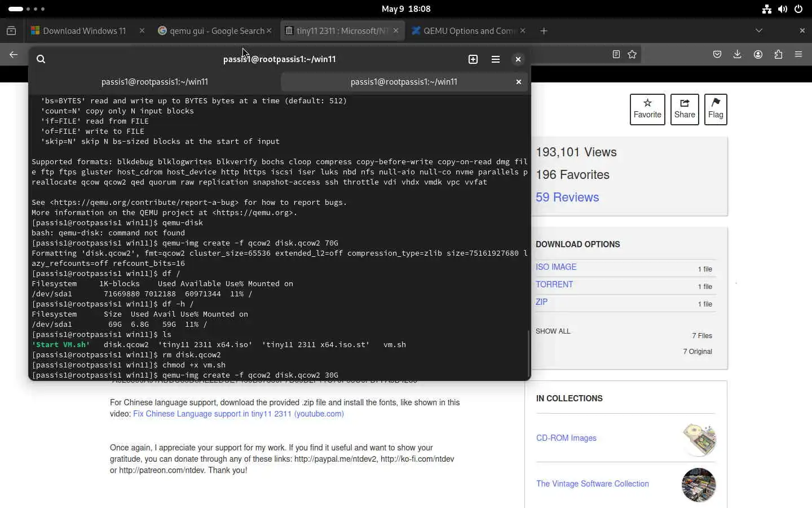Click the Favorite button
This screenshot has width=812, height=508.
647,109
